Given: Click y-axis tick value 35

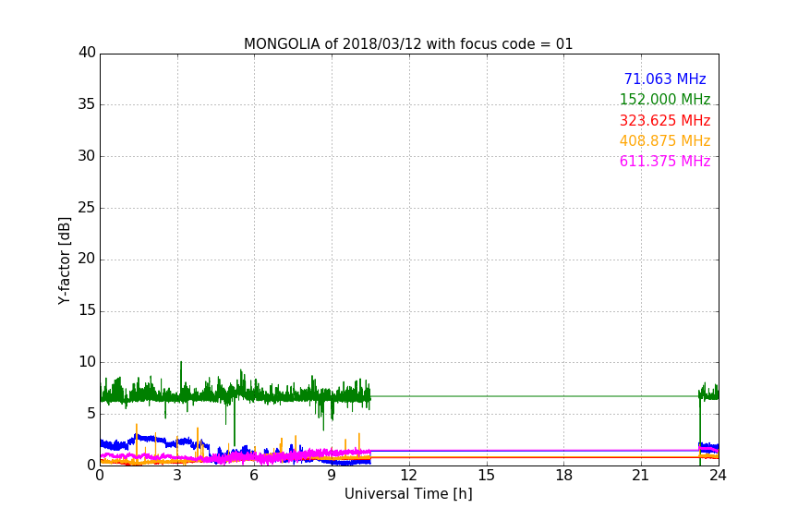Looking at the screenshot, I should (87, 104).
